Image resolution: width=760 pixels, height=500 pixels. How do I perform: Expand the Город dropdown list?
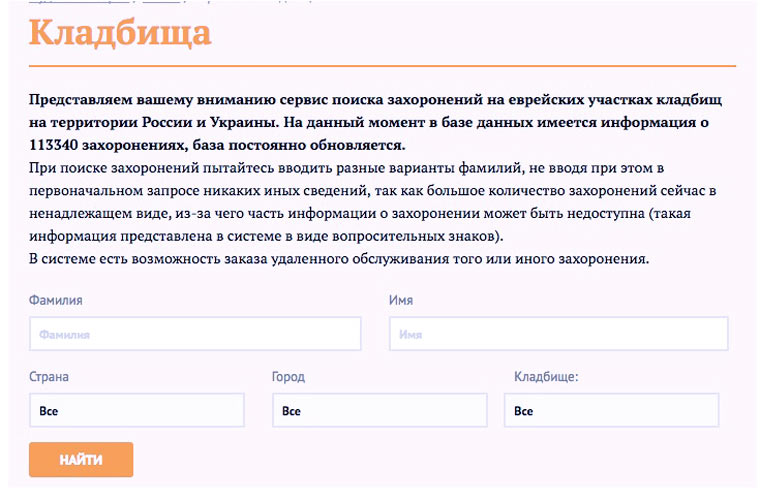coord(379,410)
